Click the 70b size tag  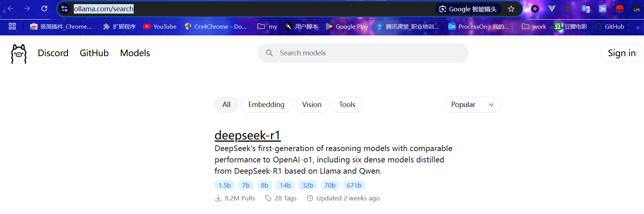(330, 185)
